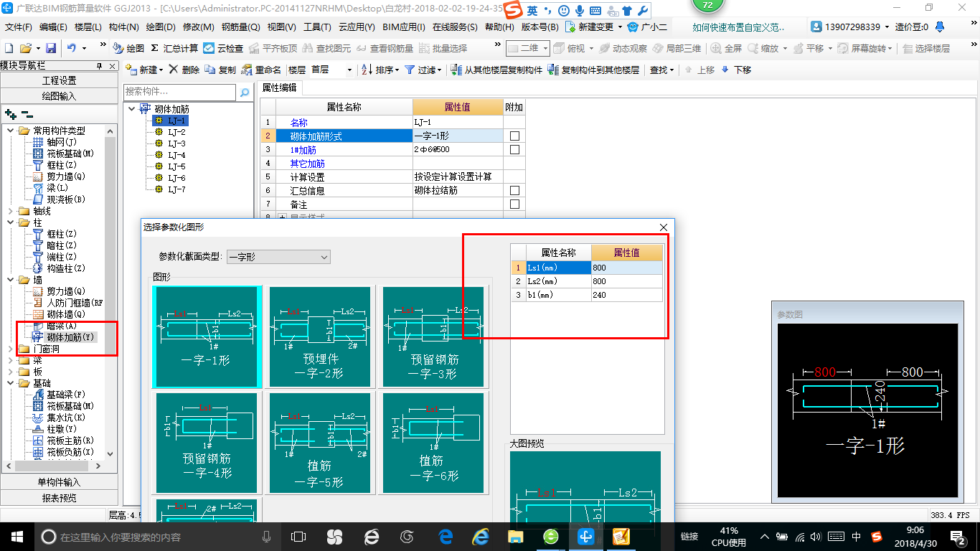Click the 搜索构件 search field

tap(179, 92)
